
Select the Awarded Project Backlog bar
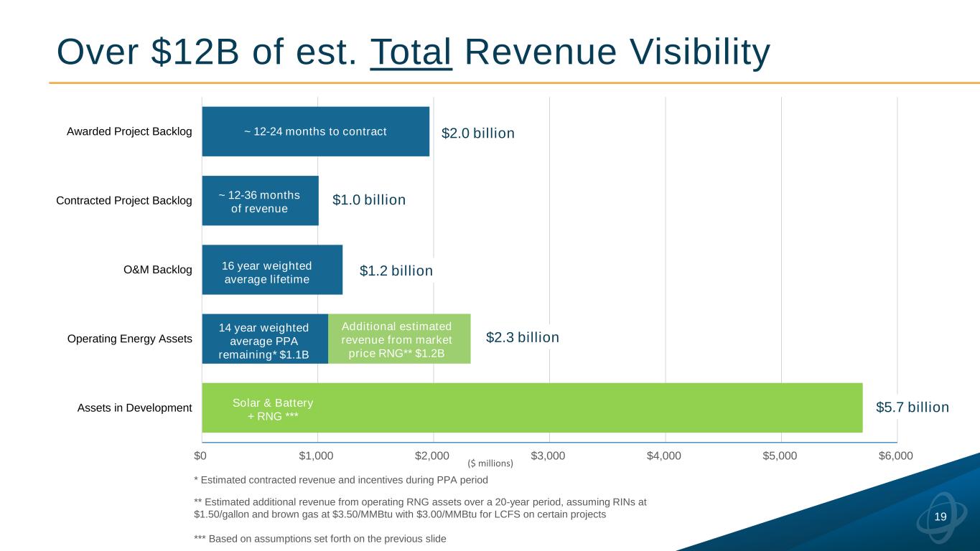tap(315, 131)
